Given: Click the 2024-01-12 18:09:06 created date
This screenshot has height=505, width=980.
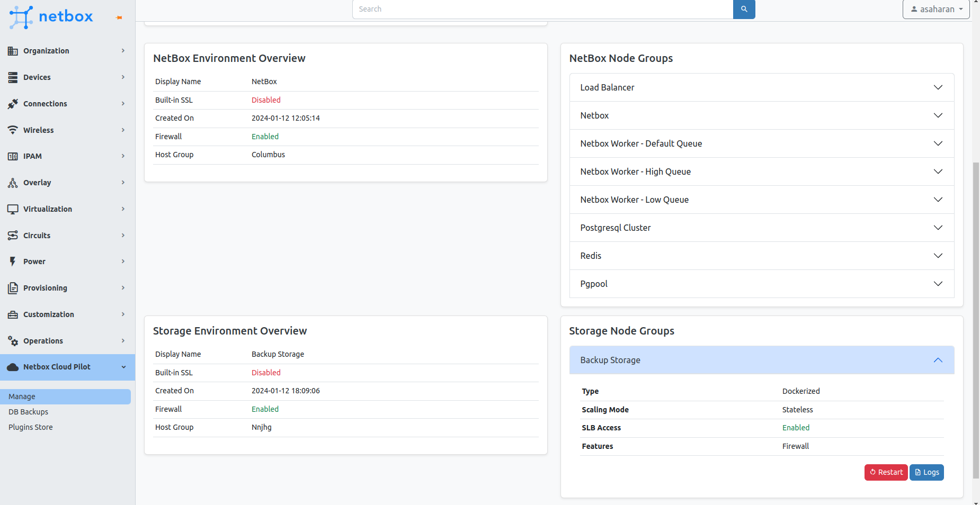Looking at the screenshot, I should click(286, 391).
